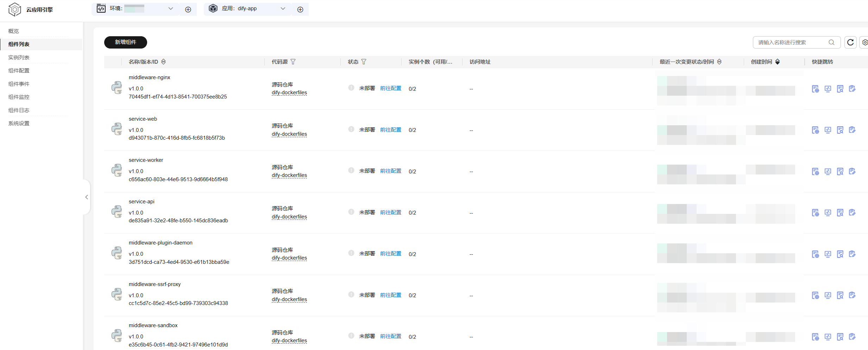Screen dimensions: 868x350
Task: Toggle sort on the 创建时间 column
Action: click(778, 62)
